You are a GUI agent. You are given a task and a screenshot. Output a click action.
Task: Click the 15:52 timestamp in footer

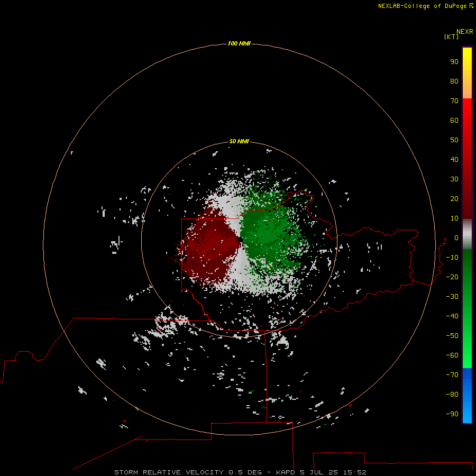coord(355,472)
